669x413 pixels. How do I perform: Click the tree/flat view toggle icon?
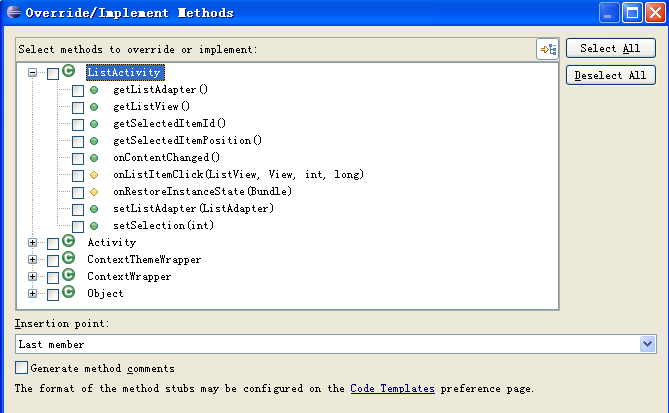click(547, 49)
